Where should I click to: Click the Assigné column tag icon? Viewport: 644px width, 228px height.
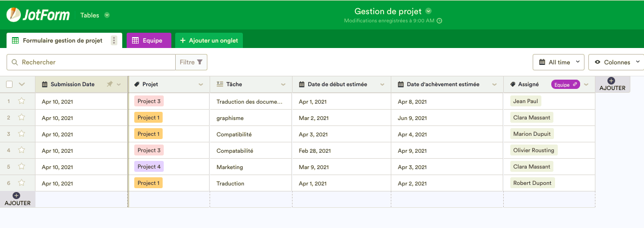pos(513,84)
